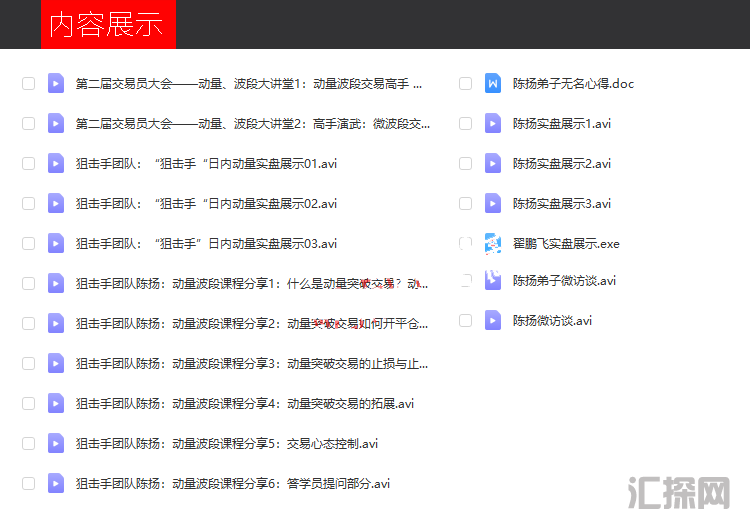Viewport: 750px width, 517px height.
Task: Click the video icon beside 陈扬微访谈.avi
Action: (x=492, y=320)
